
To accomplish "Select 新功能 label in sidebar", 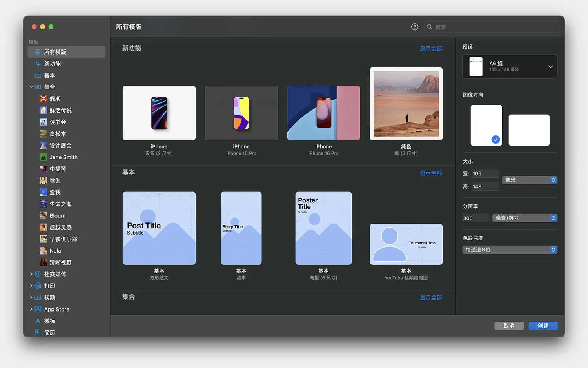I will pyautogui.click(x=53, y=64).
